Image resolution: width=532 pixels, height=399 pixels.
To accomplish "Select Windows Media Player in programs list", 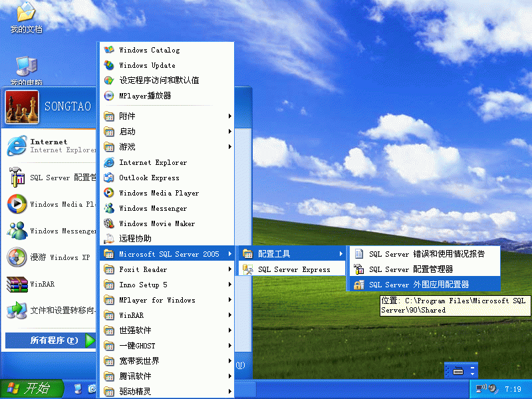I will point(167,193).
